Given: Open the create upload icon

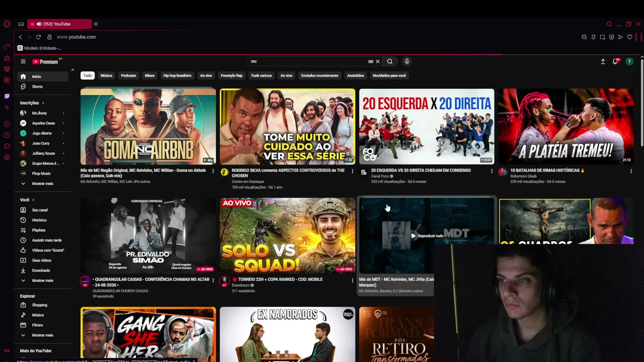Looking at the screenshot, I should [603, 61].
